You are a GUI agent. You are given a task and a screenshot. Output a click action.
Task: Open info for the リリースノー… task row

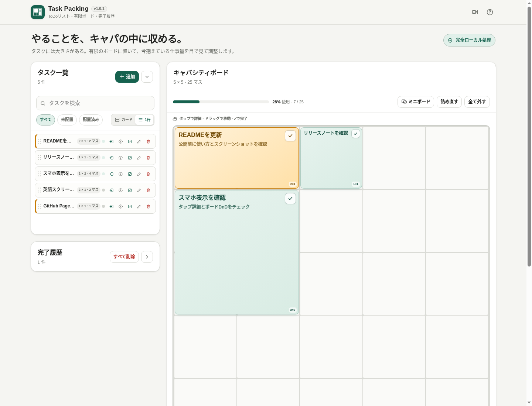point(120,158)
